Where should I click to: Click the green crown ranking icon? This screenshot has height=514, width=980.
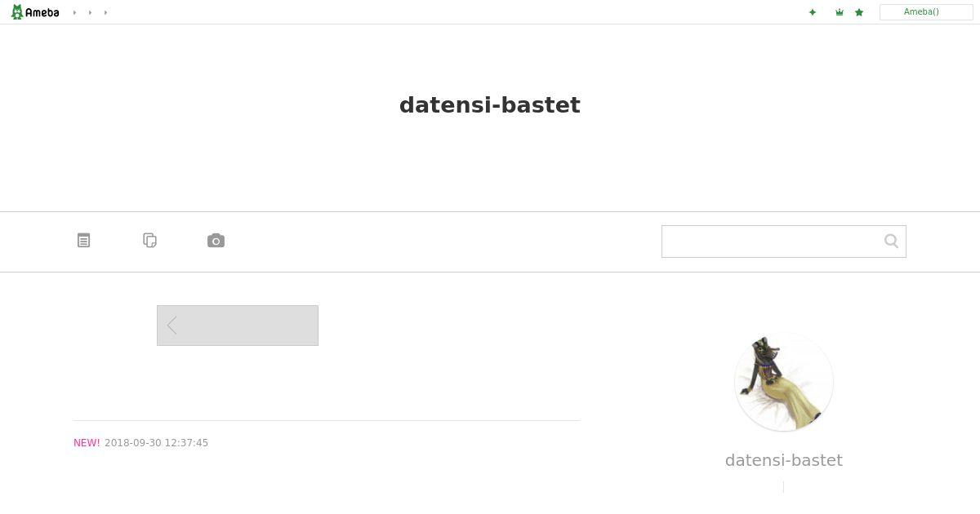[839, 12]
